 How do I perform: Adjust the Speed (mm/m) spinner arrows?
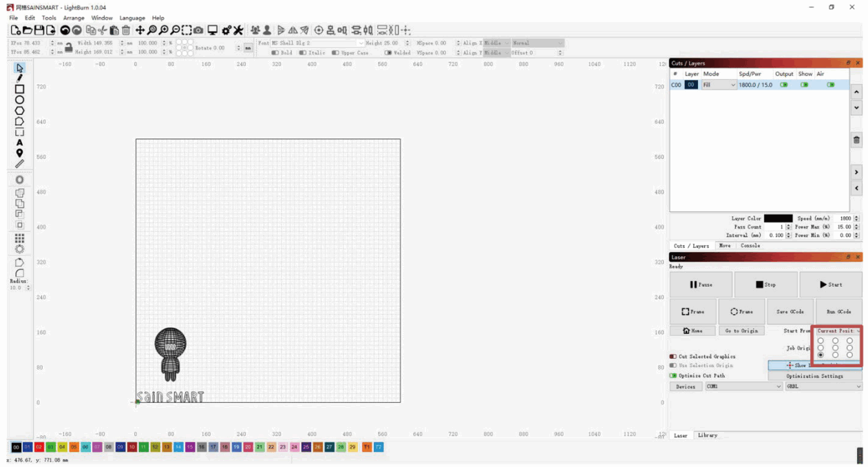[x=857, y=218]
